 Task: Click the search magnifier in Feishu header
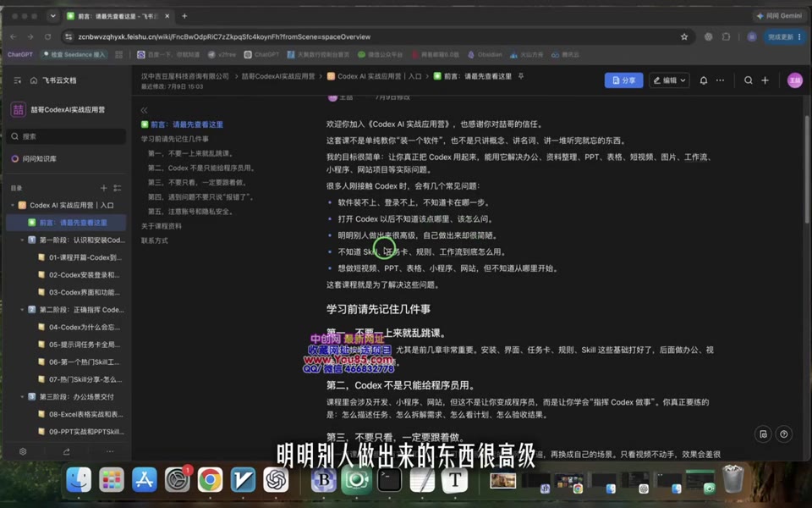coord(749,80)
